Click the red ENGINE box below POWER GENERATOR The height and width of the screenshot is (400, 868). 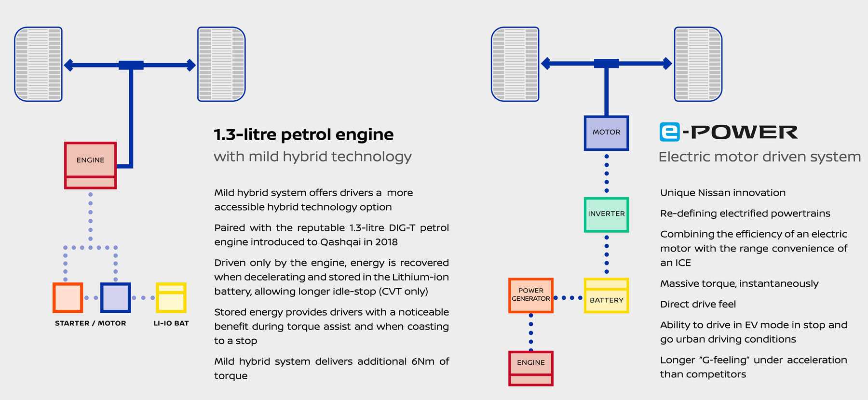pos(531,369)
